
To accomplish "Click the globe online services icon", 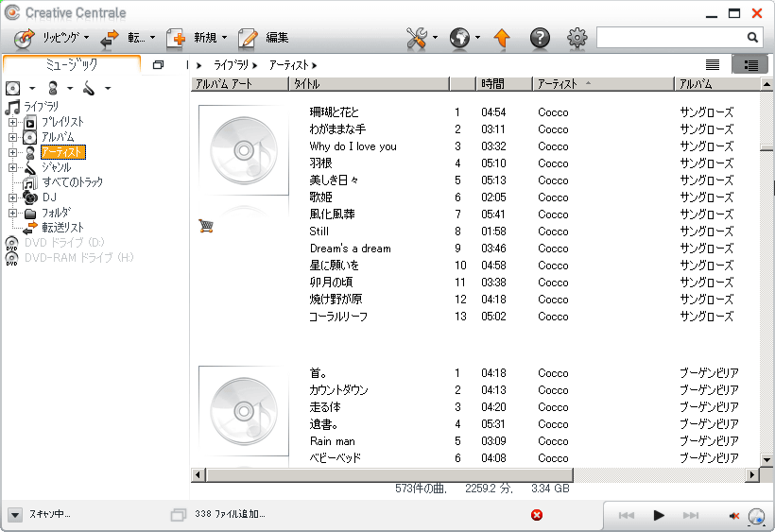I will 459,38.
